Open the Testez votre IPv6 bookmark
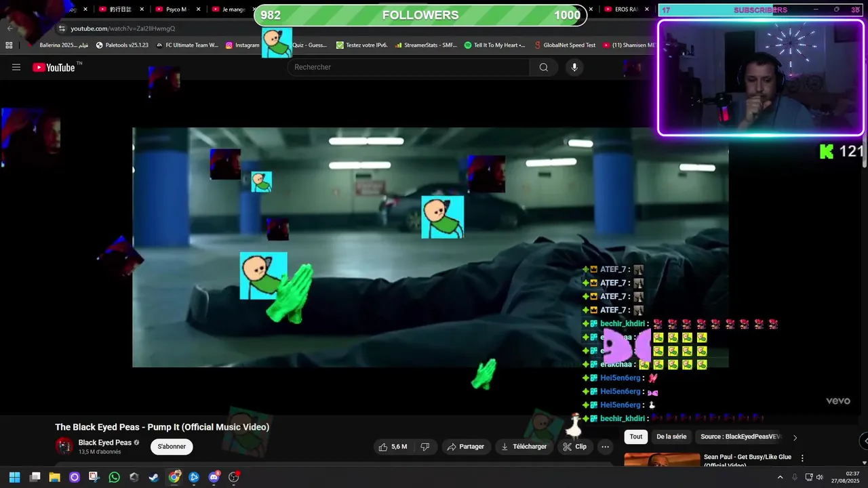 click(x=361, y=45)
